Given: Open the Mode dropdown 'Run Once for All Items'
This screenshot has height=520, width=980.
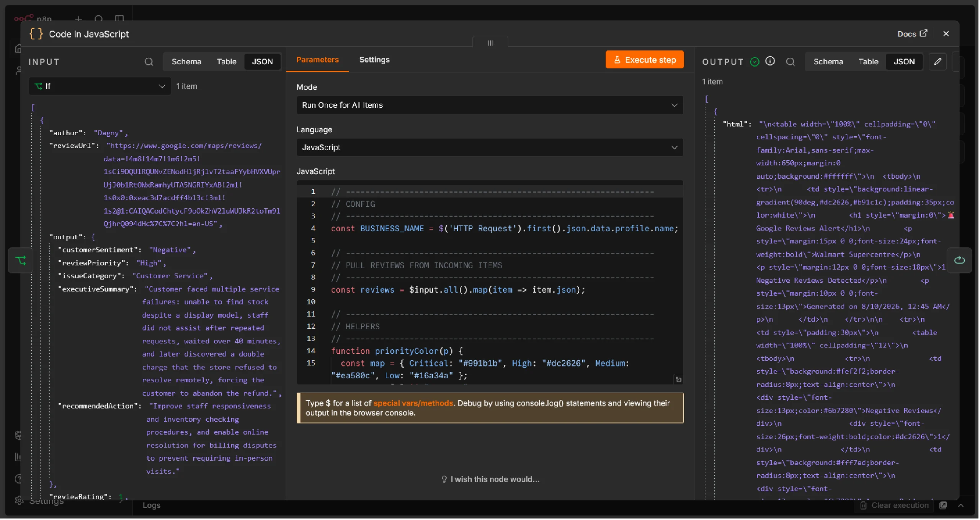Looking at the screenshot, I should click(x=490, y=105).
